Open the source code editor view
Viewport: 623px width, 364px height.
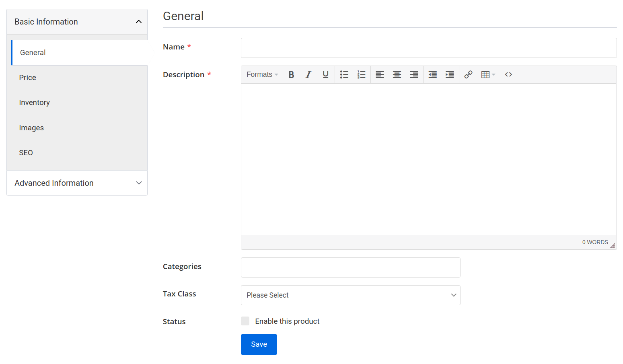pyautogui.click(x=508, y=74)
